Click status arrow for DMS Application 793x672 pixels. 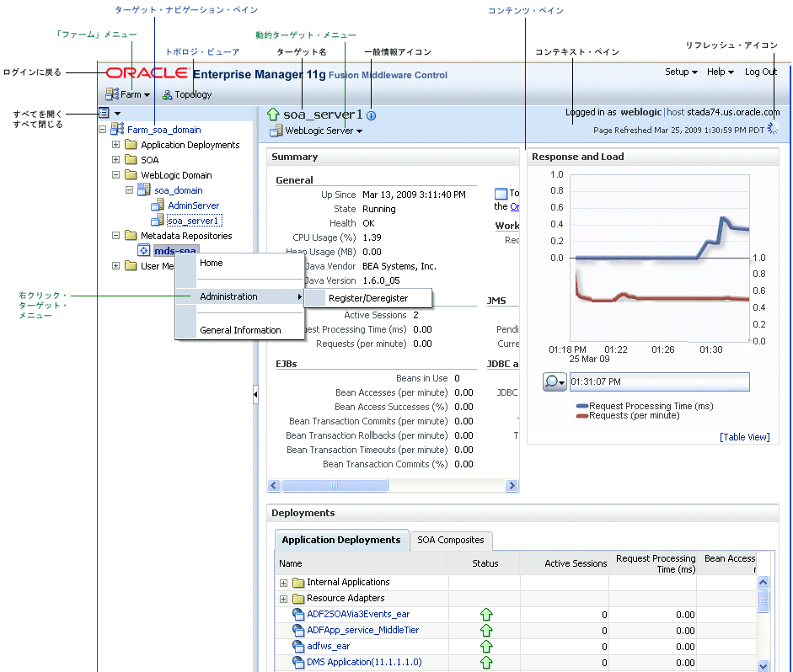coord(486,663)
